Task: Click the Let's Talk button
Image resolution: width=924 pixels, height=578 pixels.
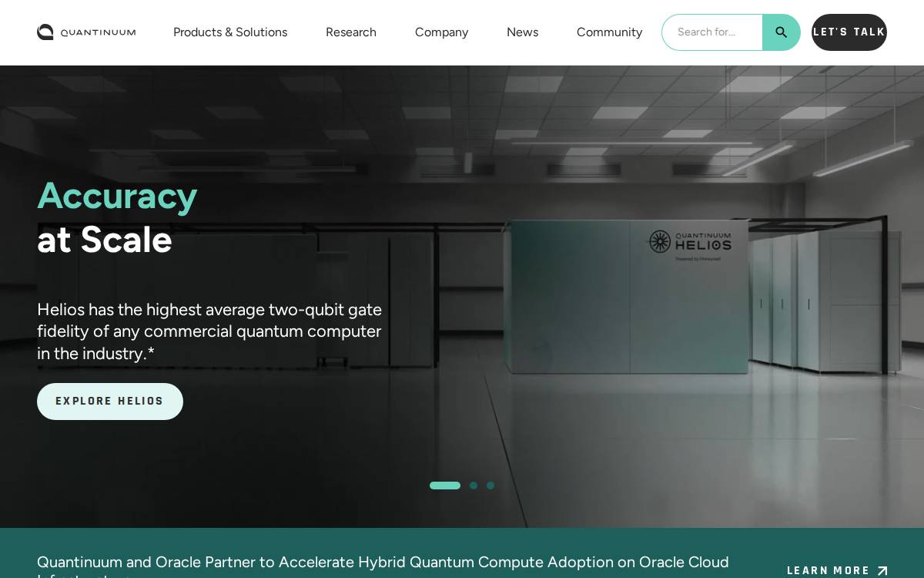Action: pos(849,32)
